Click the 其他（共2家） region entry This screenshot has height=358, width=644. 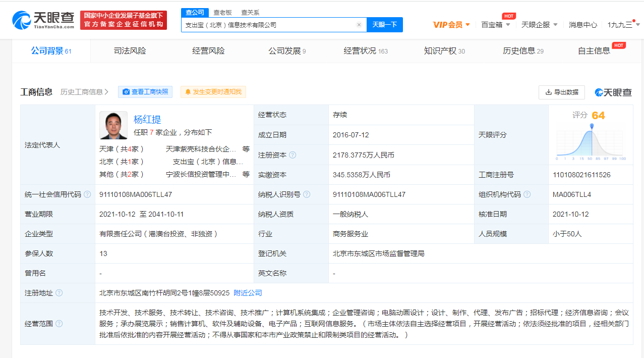tap(122, 174)
